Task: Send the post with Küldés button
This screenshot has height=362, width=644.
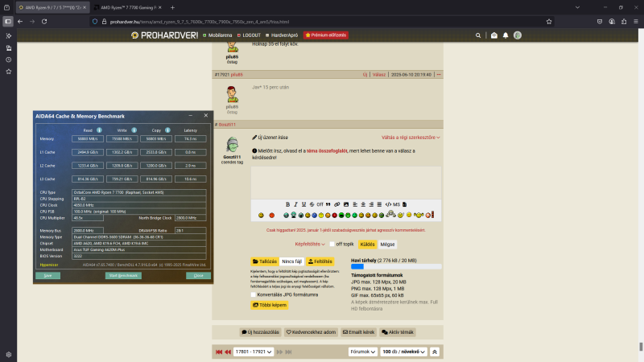Action: click(x=367, y=245)
